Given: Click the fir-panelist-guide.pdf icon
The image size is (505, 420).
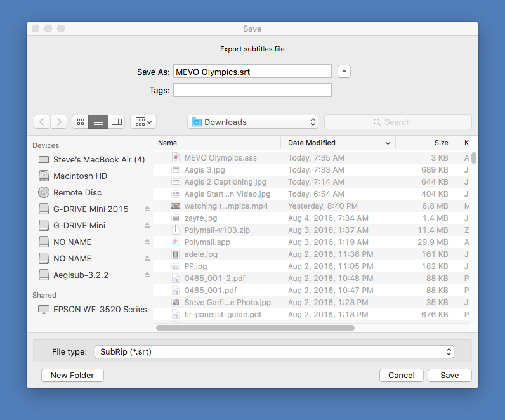Looking at the screenshot, I should click(x=176, y=315).
